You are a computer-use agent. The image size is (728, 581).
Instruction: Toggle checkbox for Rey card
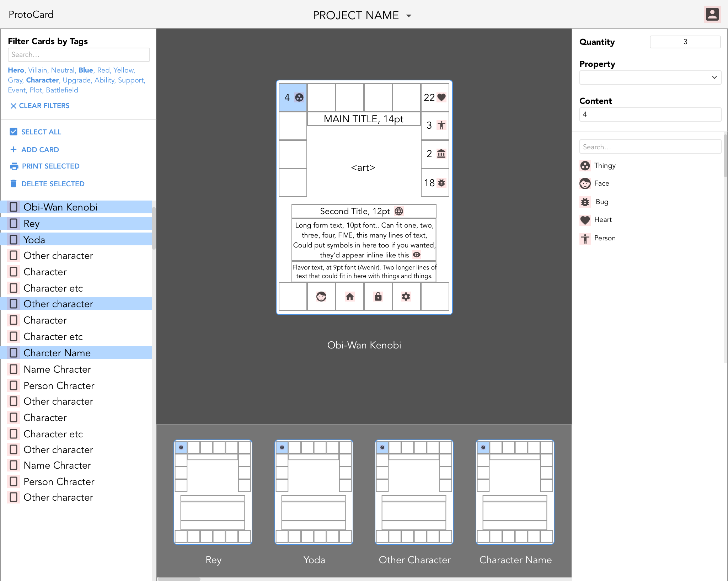pos(13,223)
